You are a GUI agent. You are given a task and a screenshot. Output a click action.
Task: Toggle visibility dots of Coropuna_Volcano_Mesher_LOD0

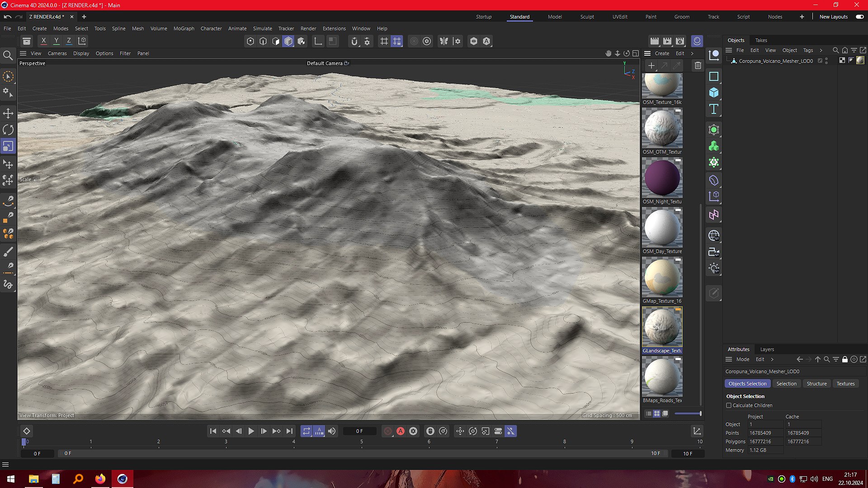coord(826,61)
